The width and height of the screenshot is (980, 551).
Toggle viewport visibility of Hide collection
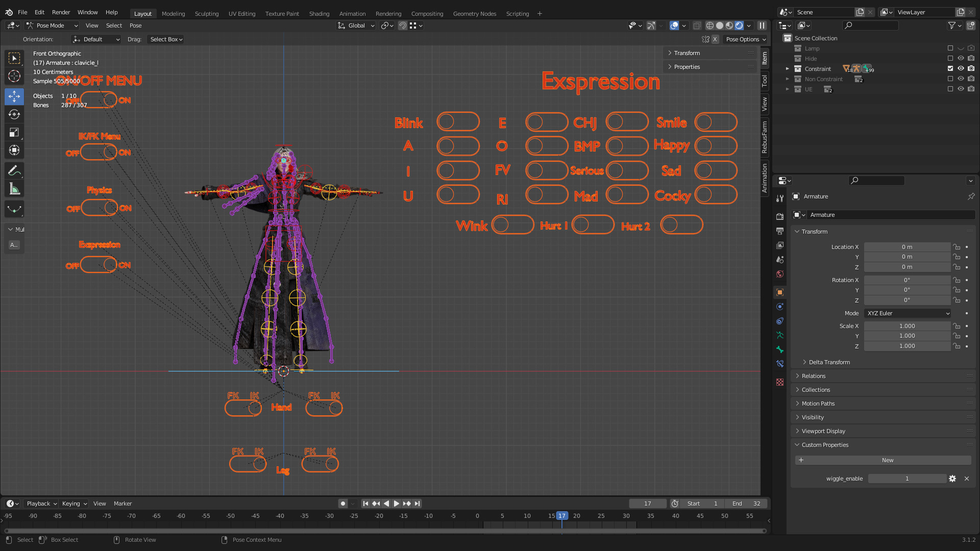tap(961, 58)
